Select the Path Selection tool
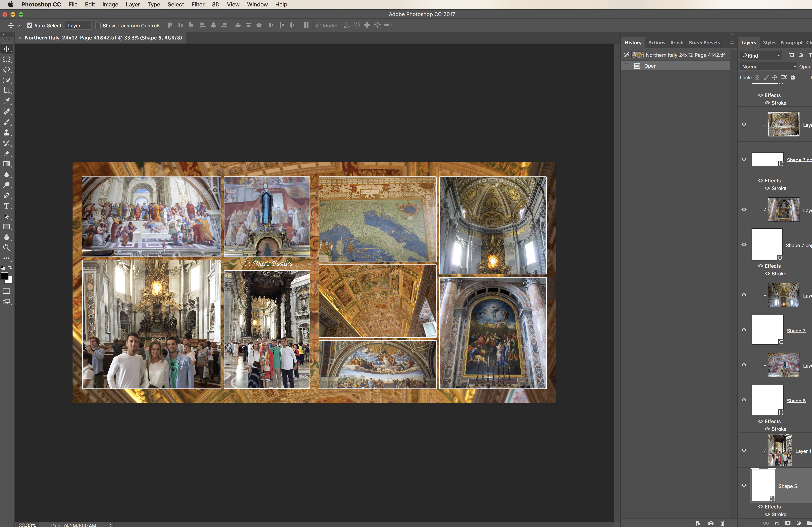Image resolution: width=812 pixels, height=527 pixels. (x=6, y=216)
